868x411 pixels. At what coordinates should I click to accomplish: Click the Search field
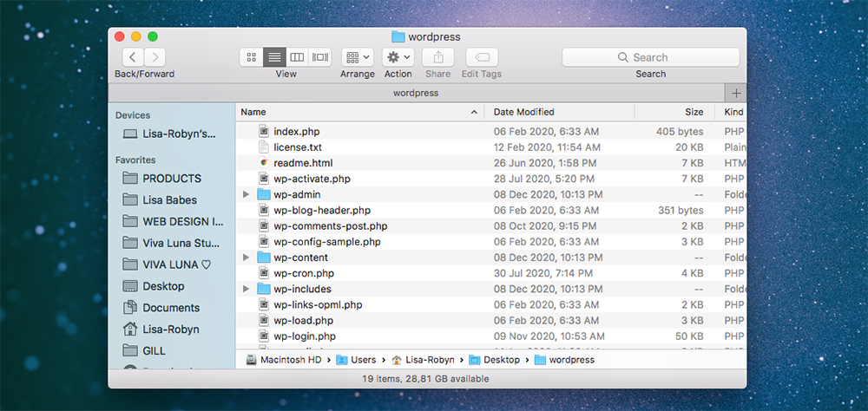[650, 57]
